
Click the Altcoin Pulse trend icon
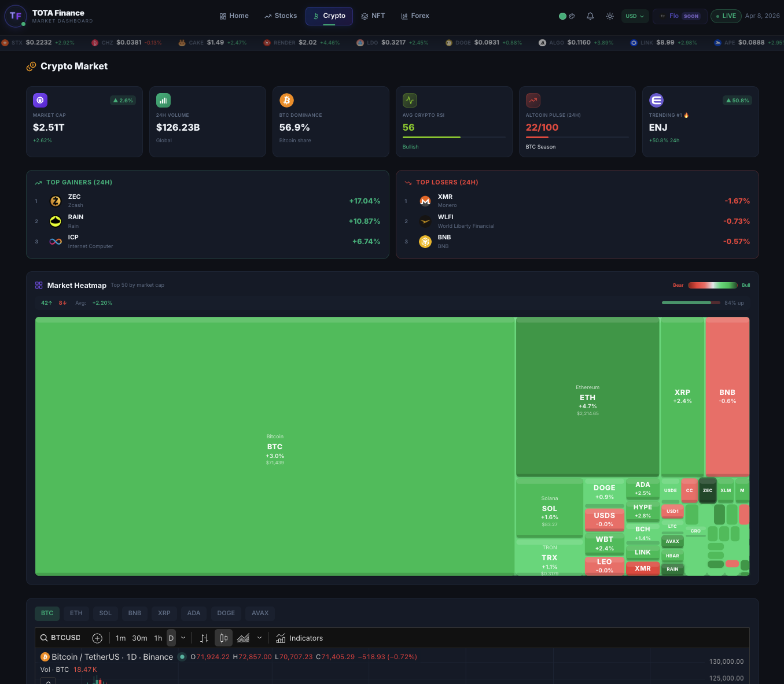tap(533, 100)
